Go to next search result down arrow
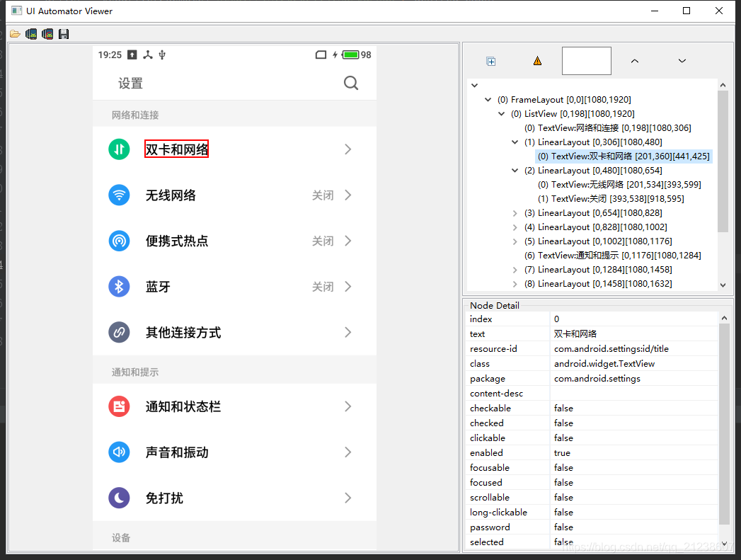Screen dimensions: 741x560 pos(682,61)
